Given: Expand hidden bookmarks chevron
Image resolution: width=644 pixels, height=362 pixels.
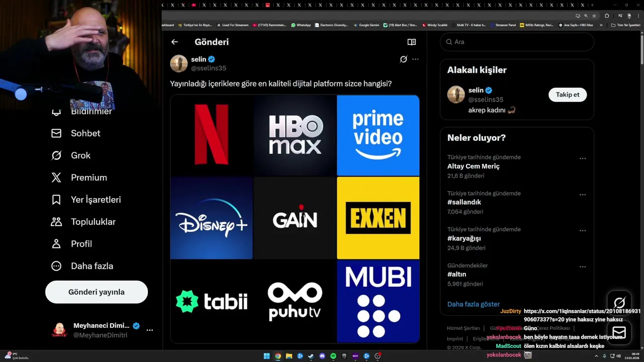Looking at the screenshot, I should coord(601,25).
